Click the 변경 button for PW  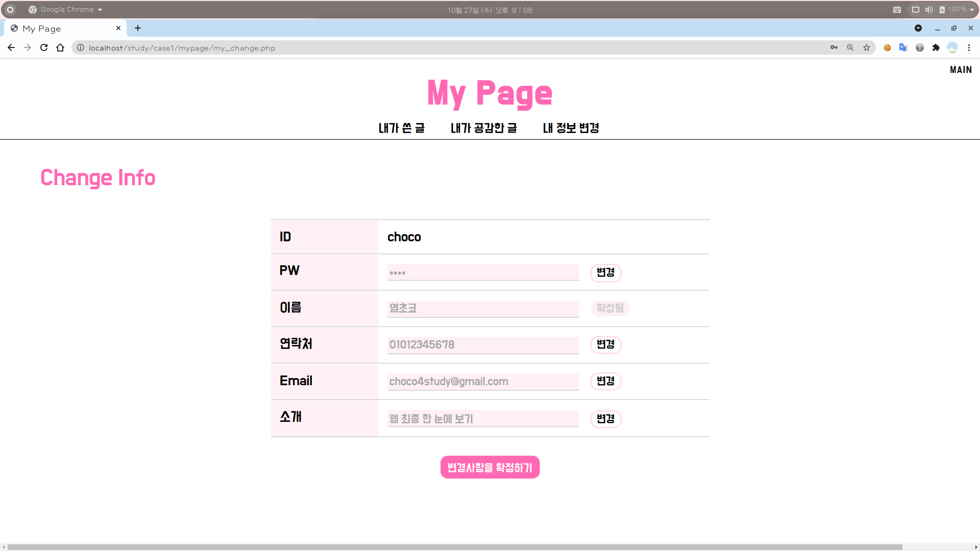pos(605,272)
